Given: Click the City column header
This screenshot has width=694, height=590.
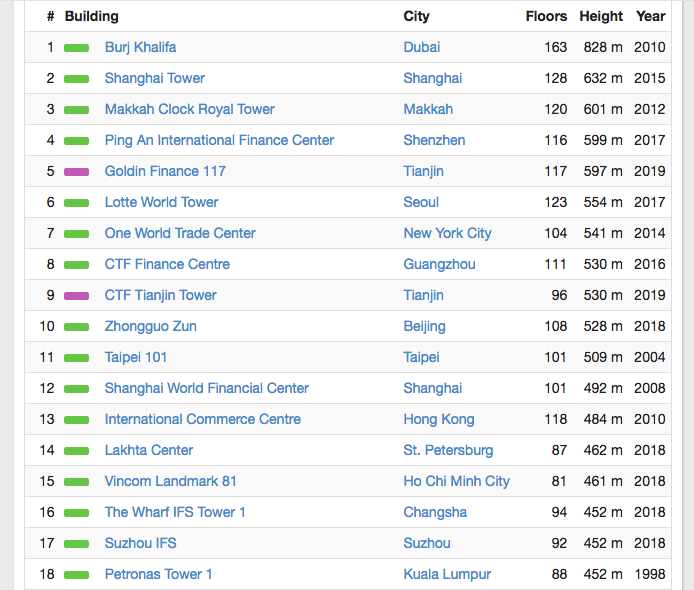Looking at the screenshot, I should 416,16.
